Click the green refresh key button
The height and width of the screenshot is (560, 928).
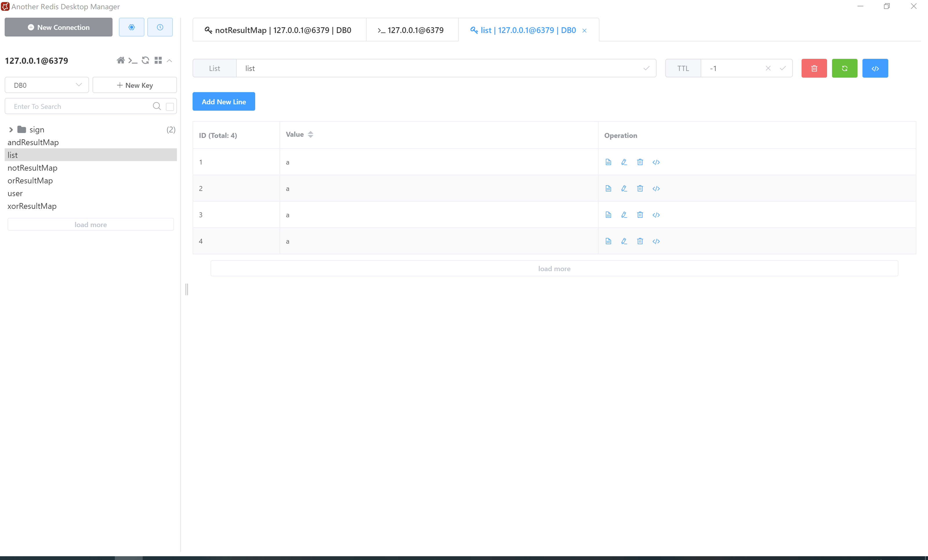pos(844,68)
